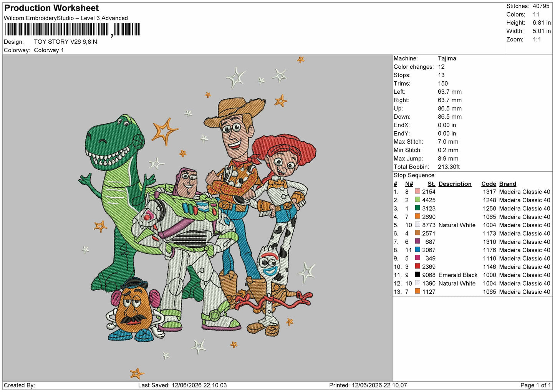The width and height of the screenshot is (555, 392).
Task: Click the 'Colorway 1' value
Action: pyautogui.click(x=49, y=50)
